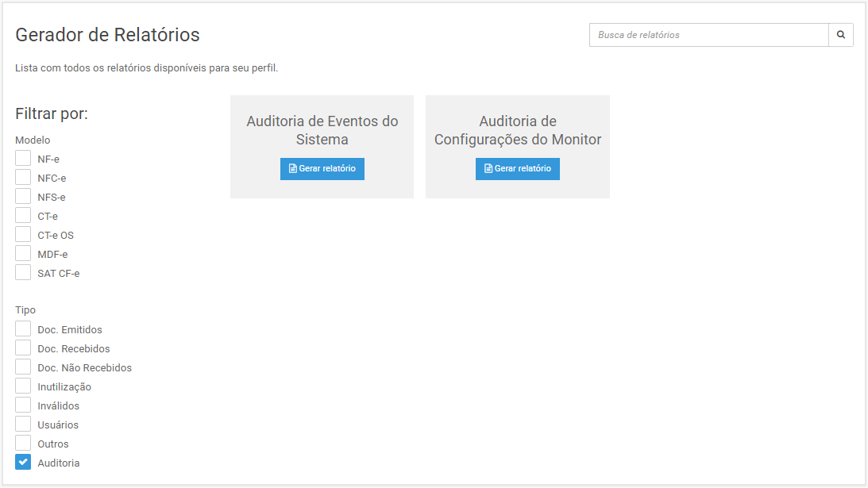Generate the Auditoria de Eventos do Sistema report
Screen dimensions: 868x488
[322, 169]
